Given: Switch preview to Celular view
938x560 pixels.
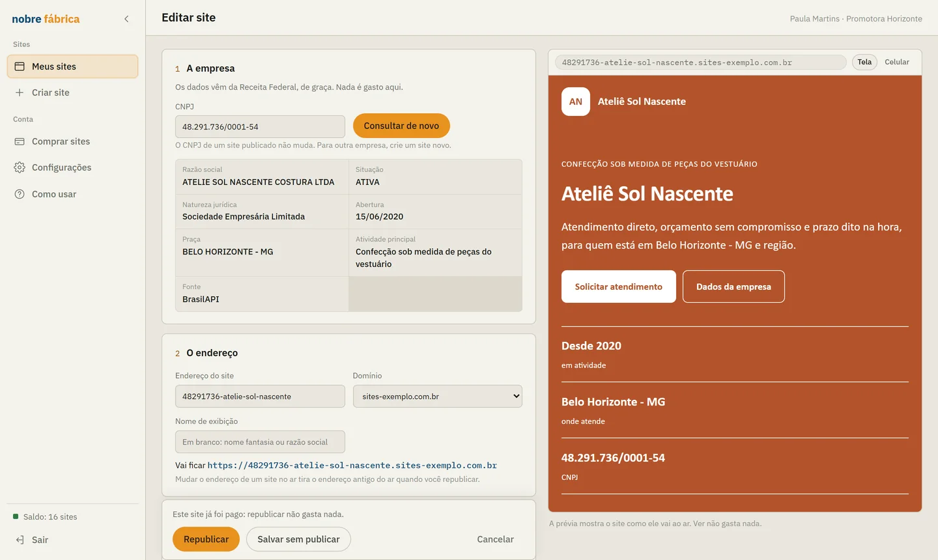Looking at the screenshot, I should [897, 62].
